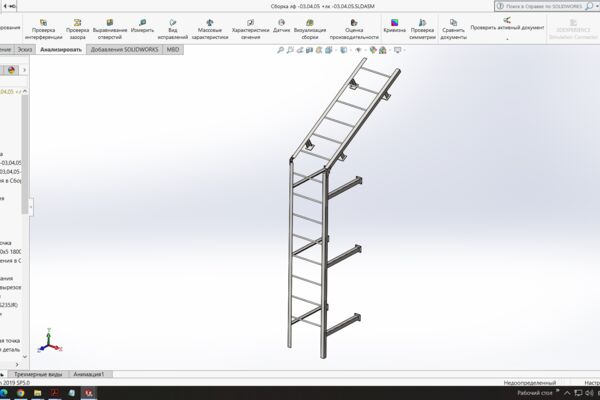Expand the left panel tabs chevron arrow
600x400 pixels.
(x=24, y=70)
